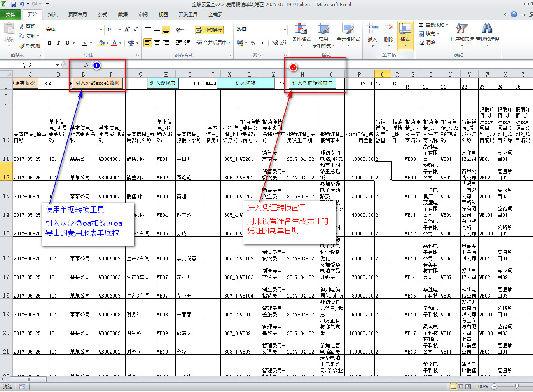Click the Name Box showing Q12

click(x=27, y=65)
